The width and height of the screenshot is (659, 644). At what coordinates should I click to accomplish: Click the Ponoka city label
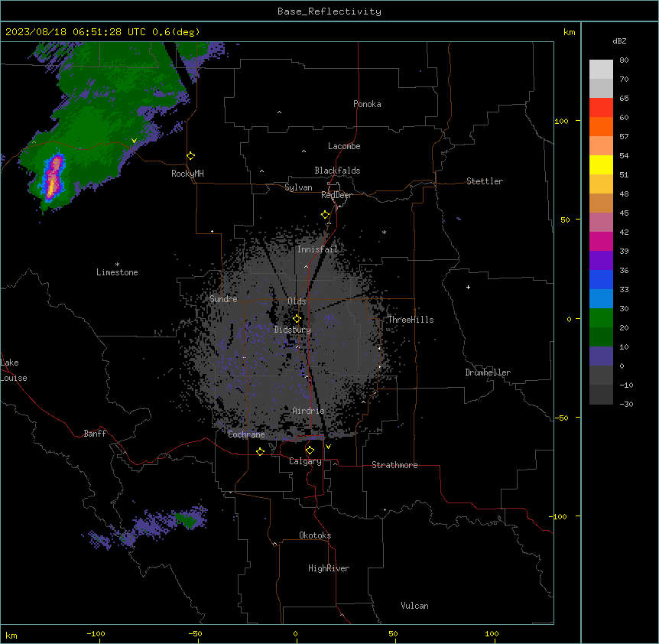click(367, 104)
